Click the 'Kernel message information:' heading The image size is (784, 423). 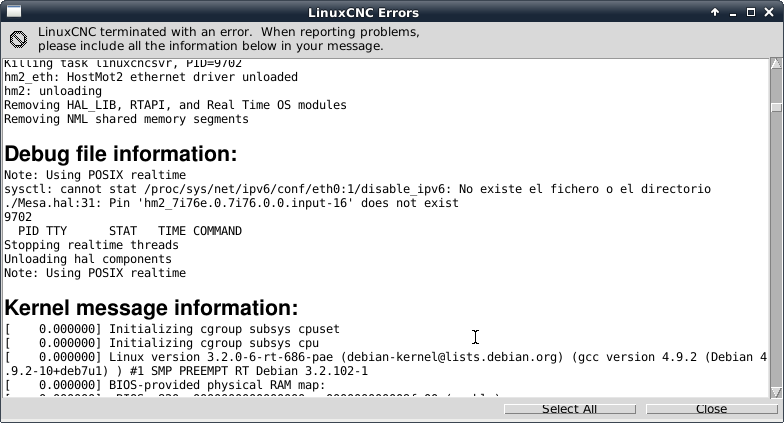click(x=151, y=308)
